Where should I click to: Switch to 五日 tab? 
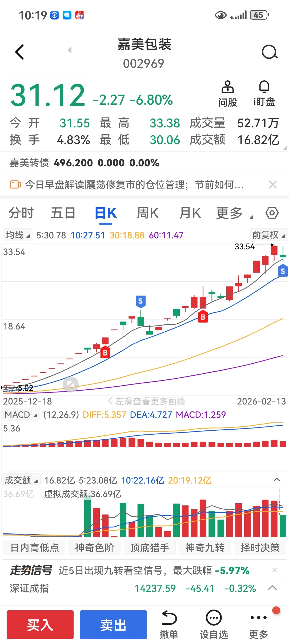click(63, 213)
